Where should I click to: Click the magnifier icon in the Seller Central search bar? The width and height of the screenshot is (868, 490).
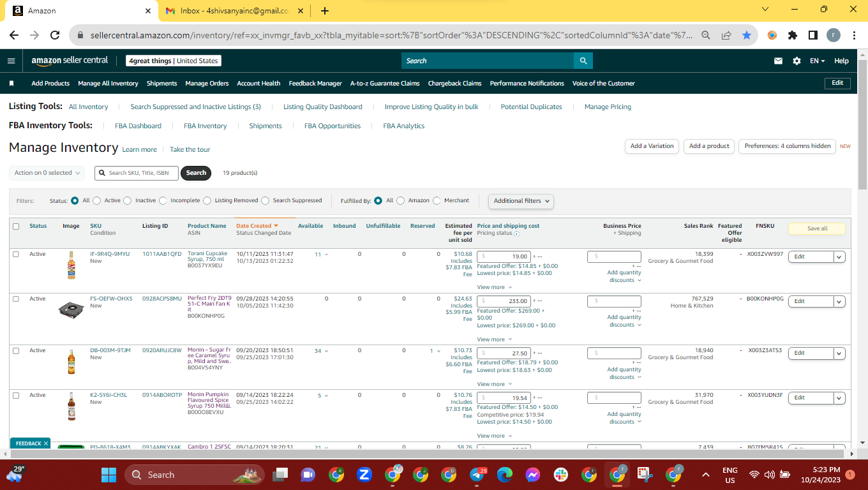point(583,61)
